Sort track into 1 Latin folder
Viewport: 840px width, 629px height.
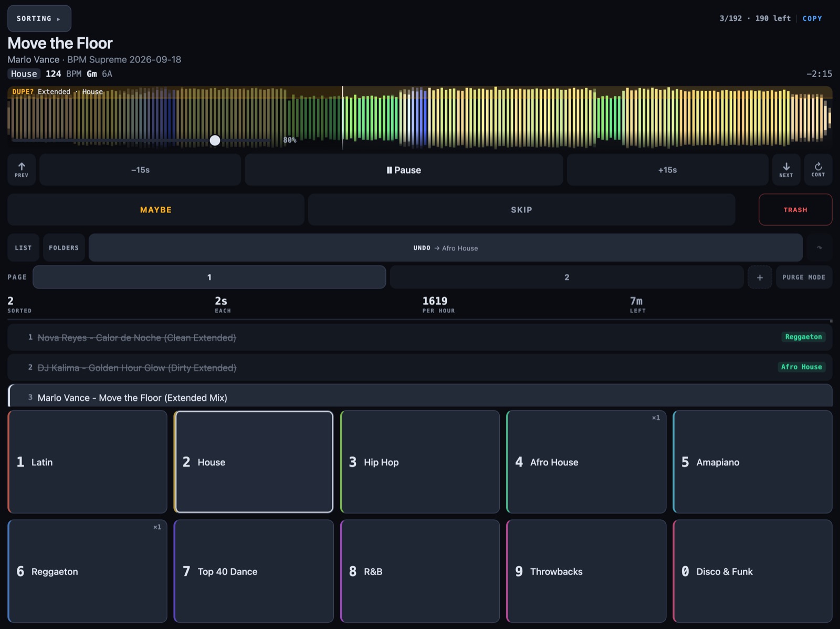(87, 462)
